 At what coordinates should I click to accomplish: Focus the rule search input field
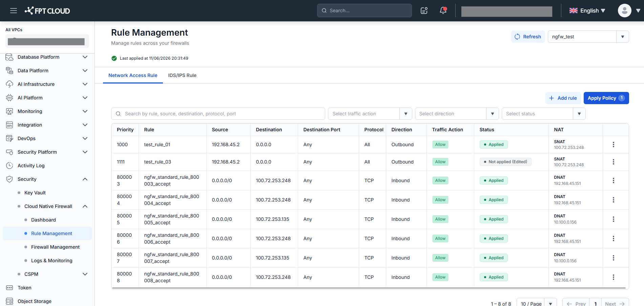(218, 114)
